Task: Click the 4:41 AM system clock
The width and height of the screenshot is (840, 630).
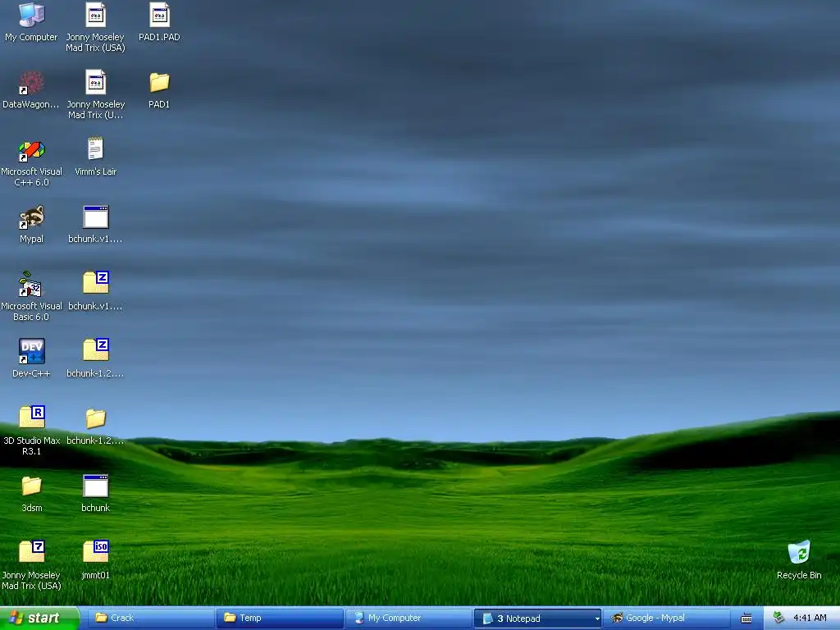Action: [810, 618]
